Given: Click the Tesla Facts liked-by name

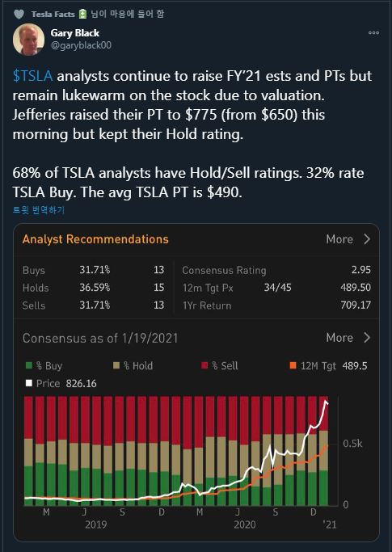Looking at the screenshot, I should coord(53,14).
